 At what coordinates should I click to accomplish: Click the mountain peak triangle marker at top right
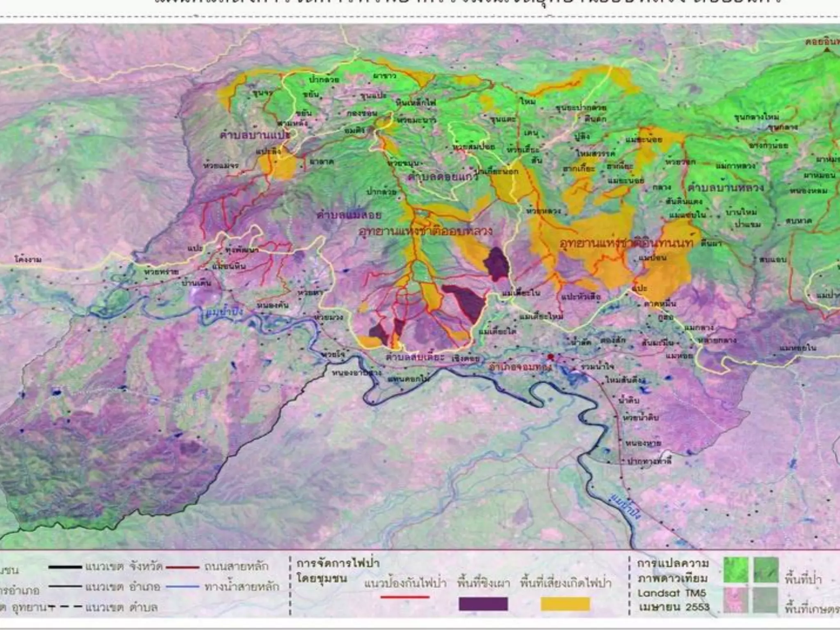coord(826,50)
